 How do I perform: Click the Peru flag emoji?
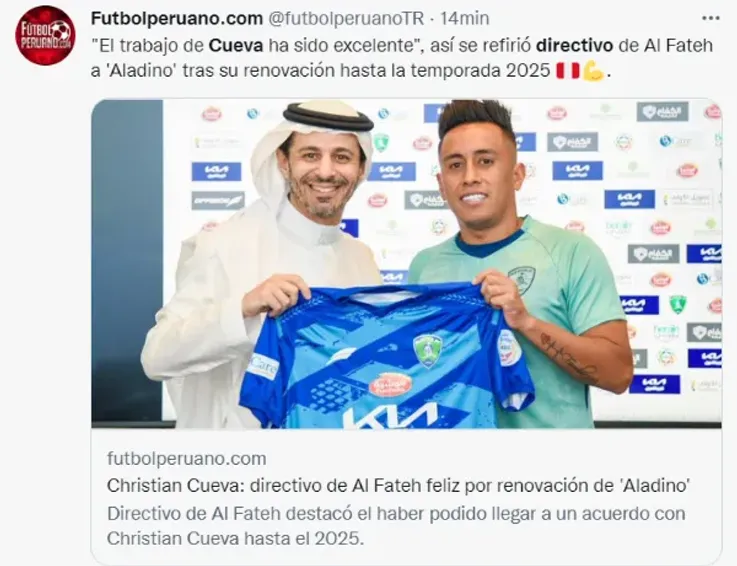[x=567, y=71]
